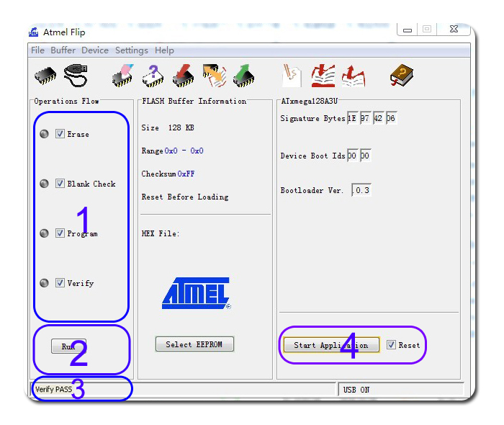Click the Blank Check status indicator light
The width and height of the screenshot is (504, 425).
44,184
